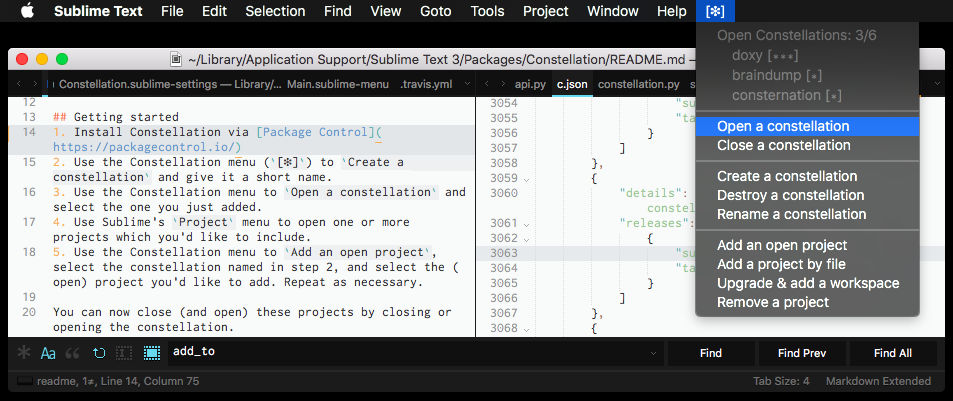
Task: Open the Markdown Extended syntax selector
Action: pyautogui.click(x=878, y=382)
